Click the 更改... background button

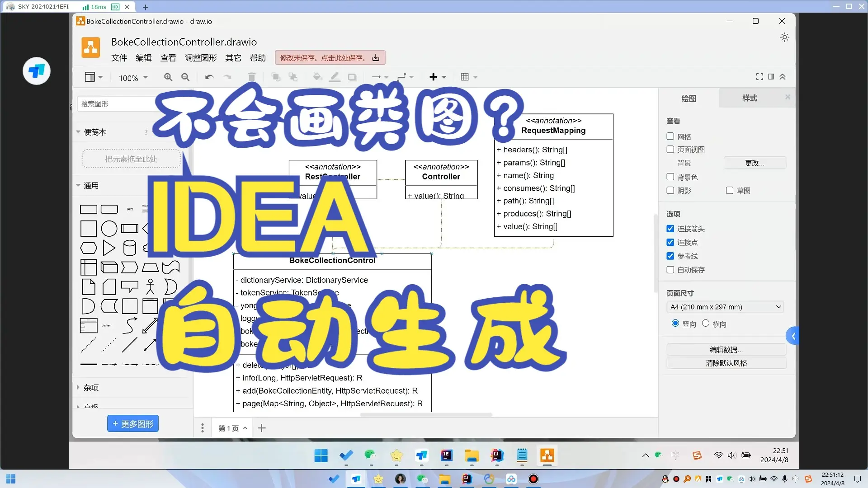[755, 163]
